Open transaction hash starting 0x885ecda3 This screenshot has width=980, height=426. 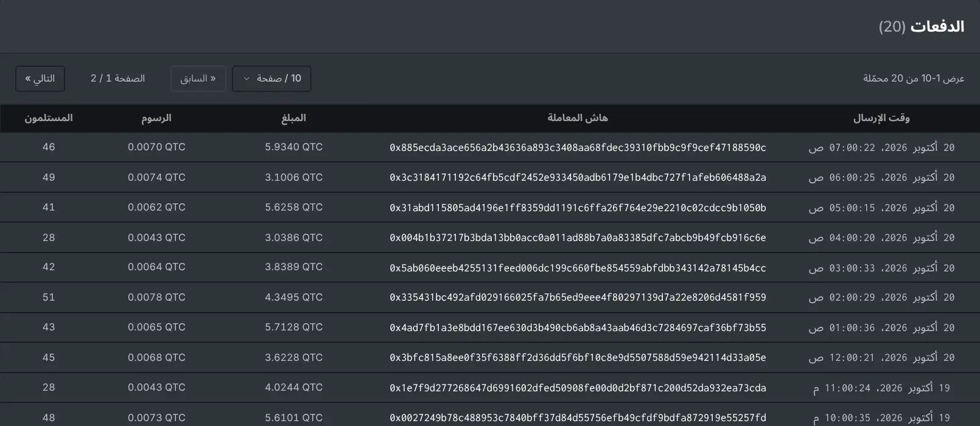point(578,147)
